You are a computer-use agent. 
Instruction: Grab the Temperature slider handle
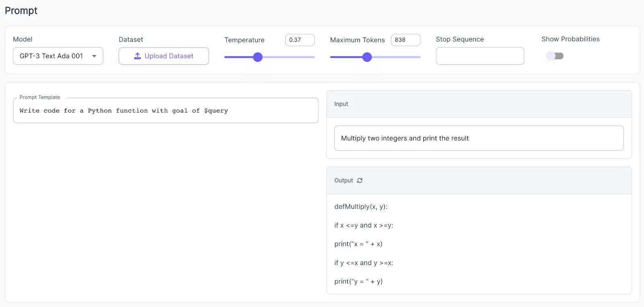coord(258,57)
